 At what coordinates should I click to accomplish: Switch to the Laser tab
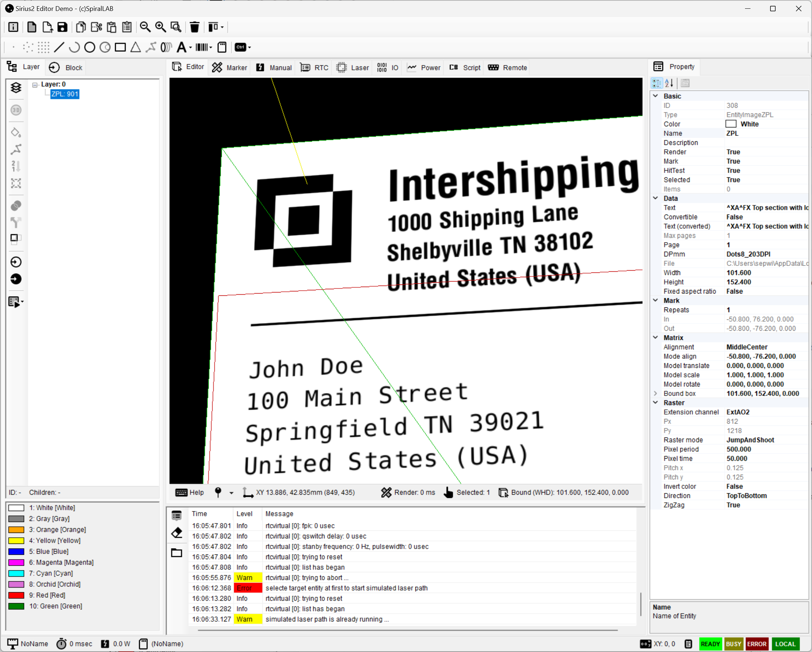pos(353,68)
